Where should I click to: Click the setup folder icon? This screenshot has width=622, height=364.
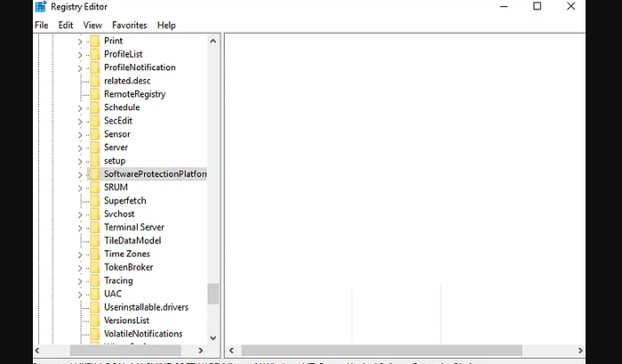point(95,161)
